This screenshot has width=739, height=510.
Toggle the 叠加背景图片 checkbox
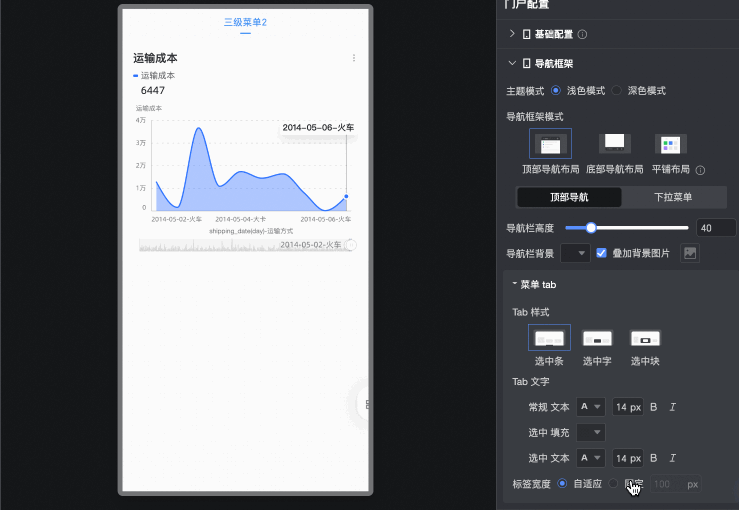click(601, 253)
